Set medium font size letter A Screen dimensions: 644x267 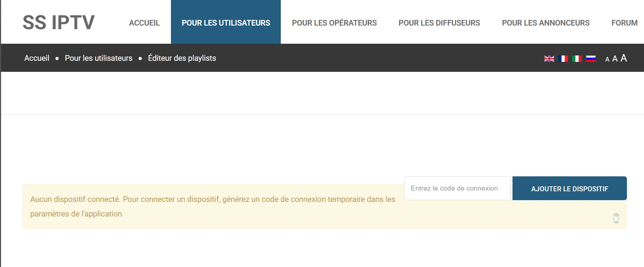(x=615, y=59)
